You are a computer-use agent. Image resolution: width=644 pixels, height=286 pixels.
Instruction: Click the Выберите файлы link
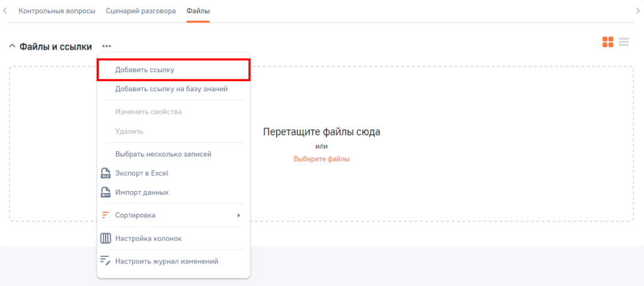click(x=321, y=159)
